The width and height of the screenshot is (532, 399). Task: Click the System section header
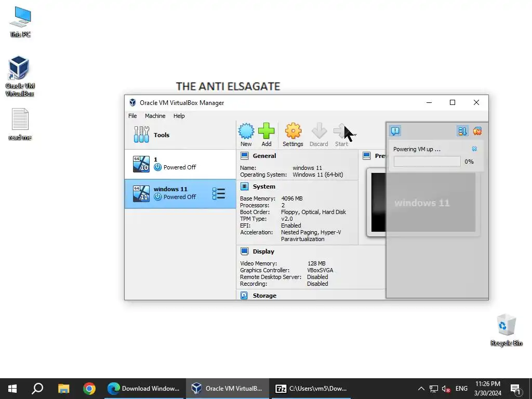click(264, 187)
